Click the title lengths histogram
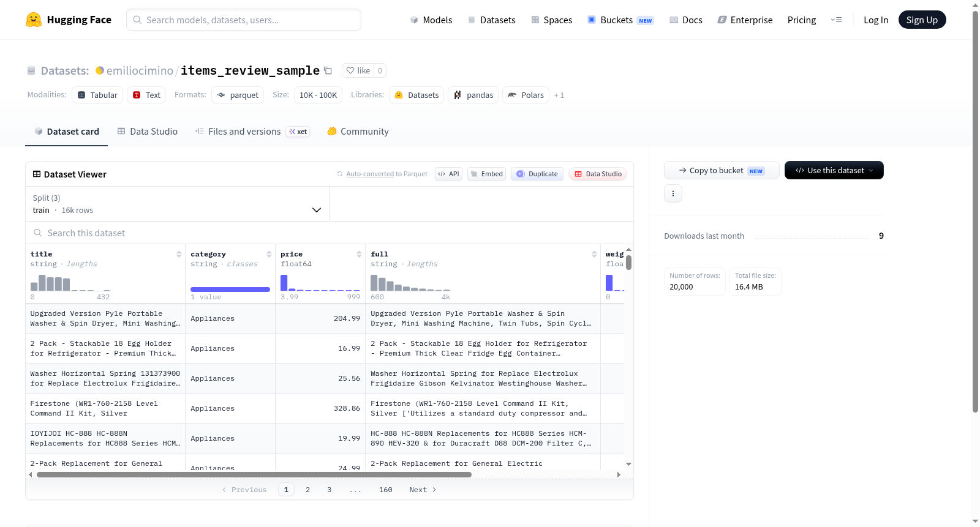The image size is (980, 527). (70, 282)
